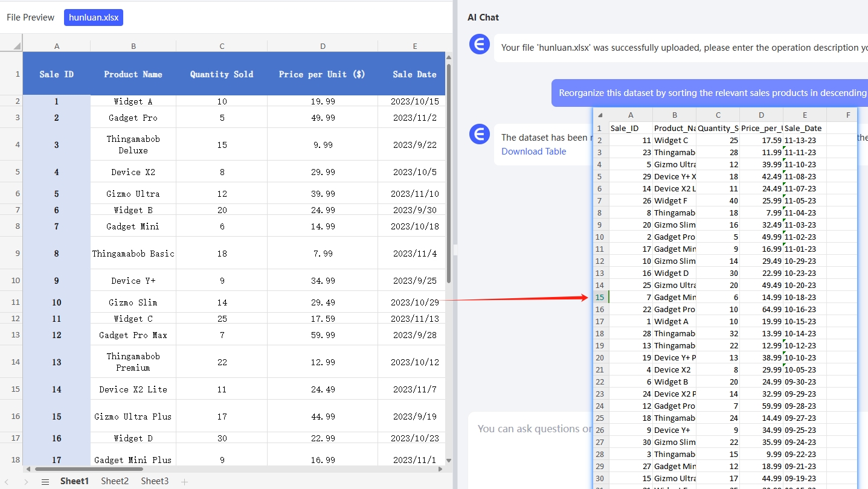Open the hunluan.xlsx file tab
This screenshot has width=868, height=489.
[94, 18]
